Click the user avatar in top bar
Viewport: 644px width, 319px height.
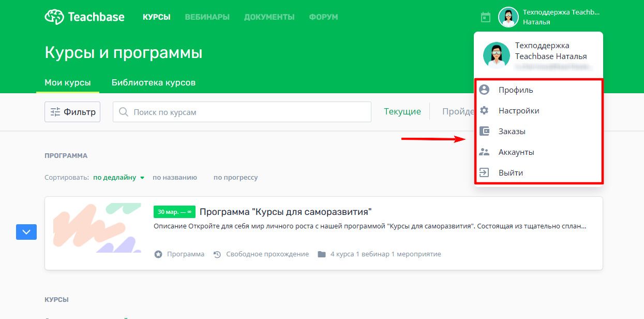pyautogui.click(x=508, y=17)
